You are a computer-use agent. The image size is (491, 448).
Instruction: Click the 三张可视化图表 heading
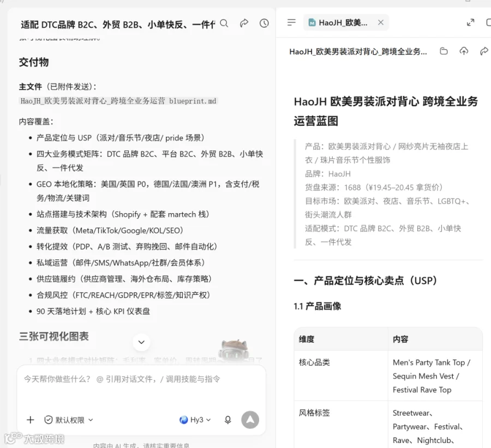(54, 336)
